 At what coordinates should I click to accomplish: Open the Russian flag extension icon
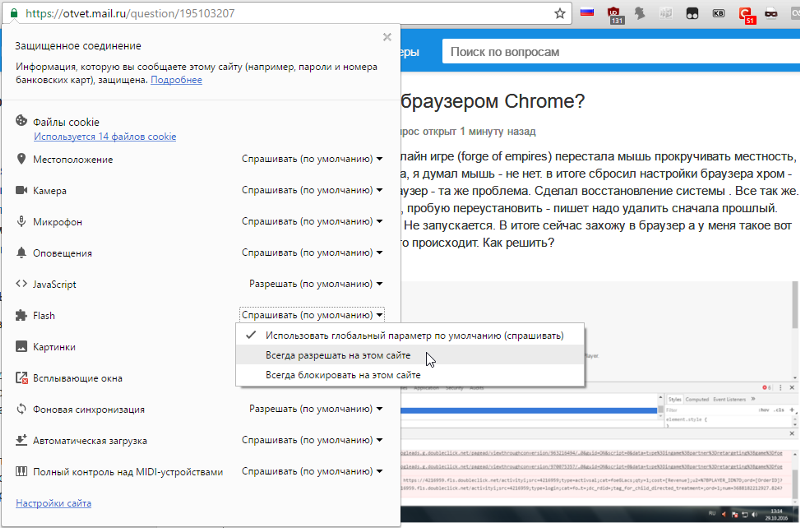[x=587, y=12]
